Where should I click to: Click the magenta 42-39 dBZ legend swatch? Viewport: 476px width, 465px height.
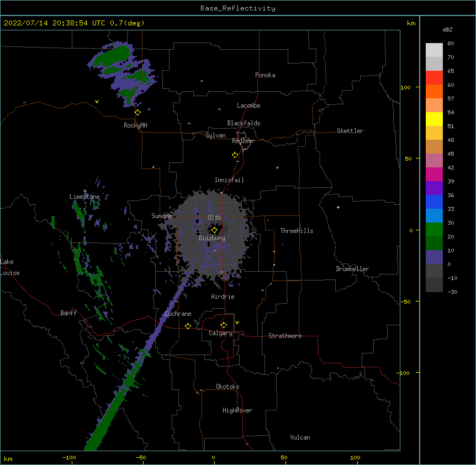point(434,174)
